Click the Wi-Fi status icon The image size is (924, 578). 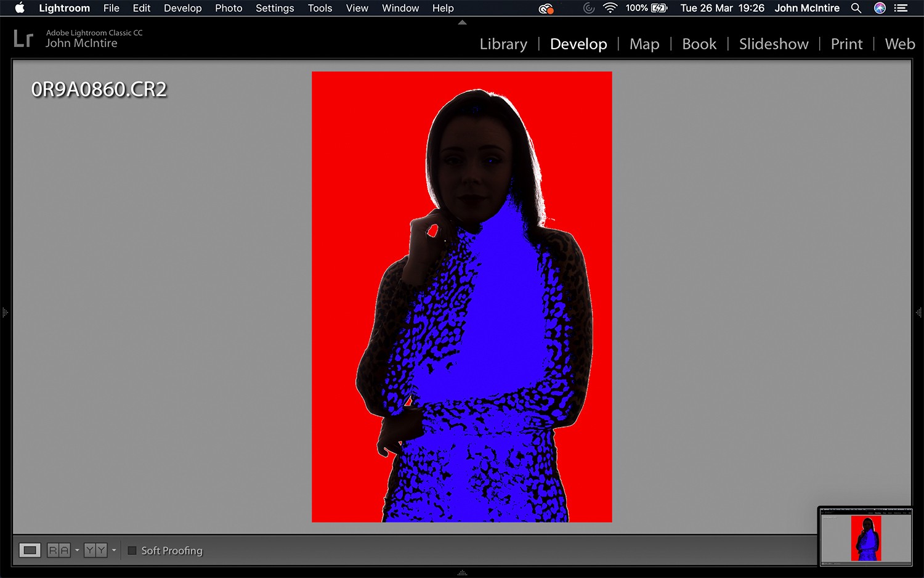610,8
